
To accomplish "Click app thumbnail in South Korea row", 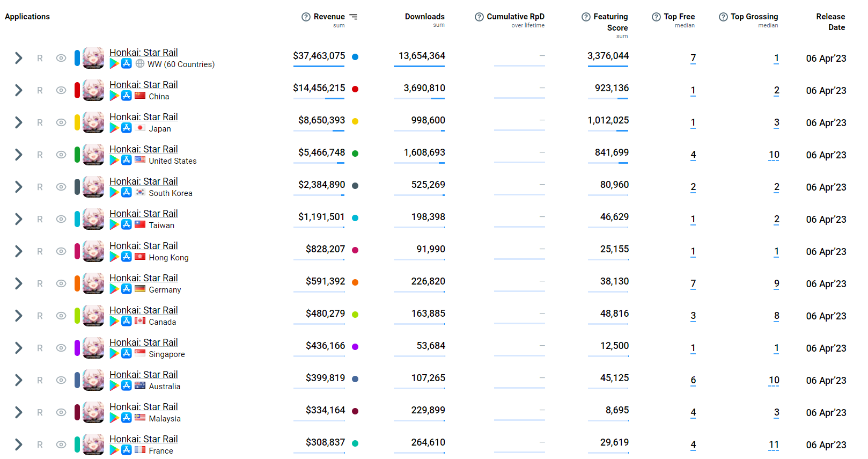I will (x=93, y=187).
